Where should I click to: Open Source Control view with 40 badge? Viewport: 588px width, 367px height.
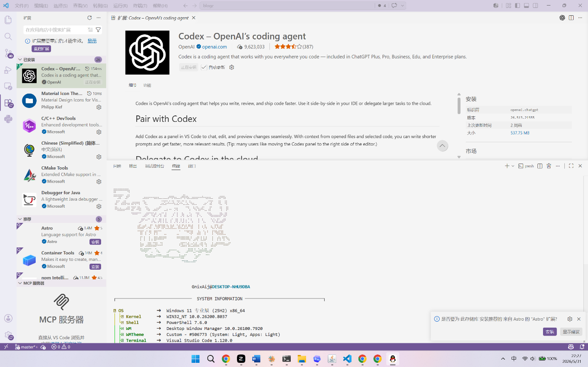pos(8,53)
